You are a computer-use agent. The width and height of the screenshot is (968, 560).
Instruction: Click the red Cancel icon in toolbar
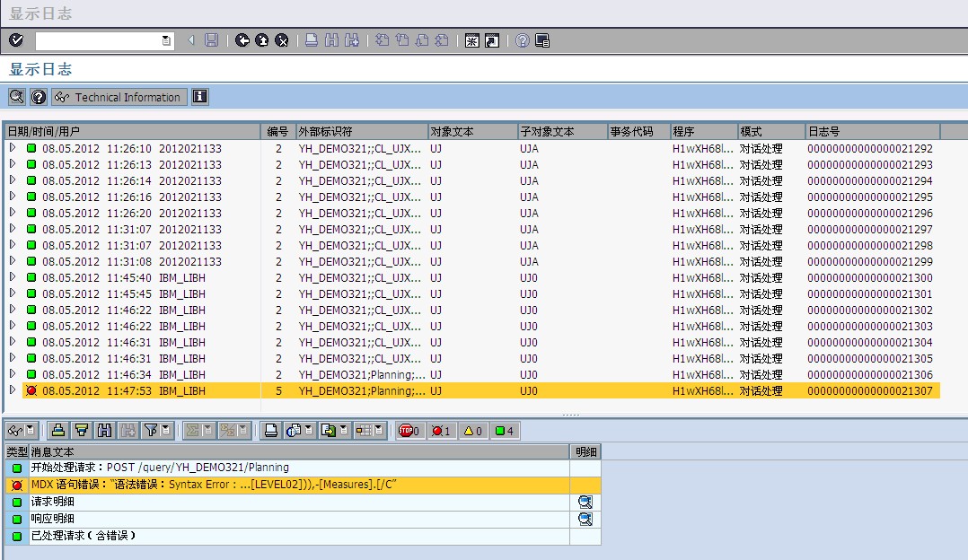point(282,40)
